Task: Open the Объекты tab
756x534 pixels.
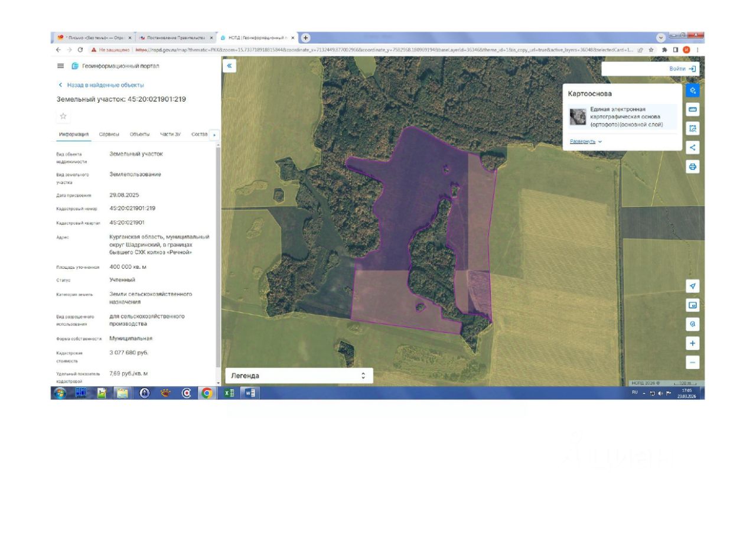Action: (140, 134)
